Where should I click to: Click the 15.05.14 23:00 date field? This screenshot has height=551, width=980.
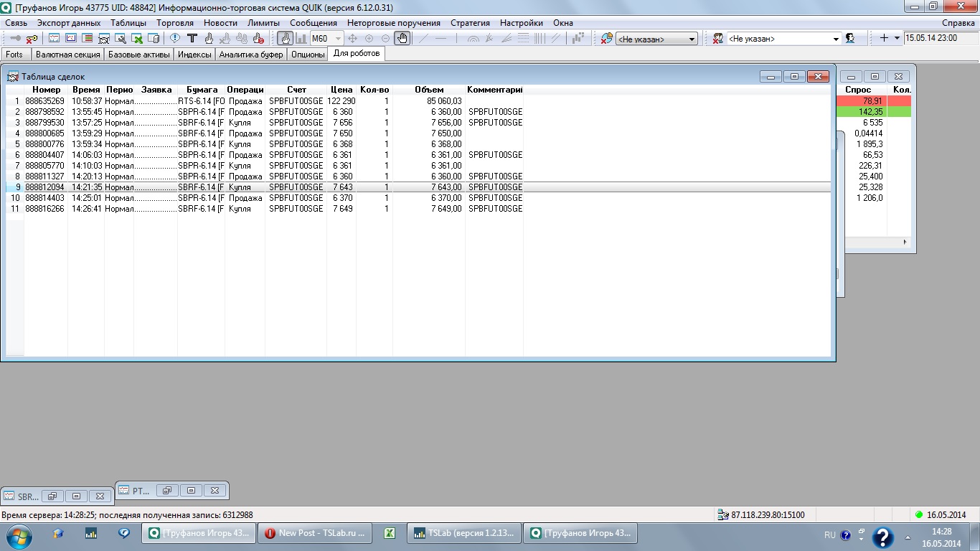click(939, 38)
